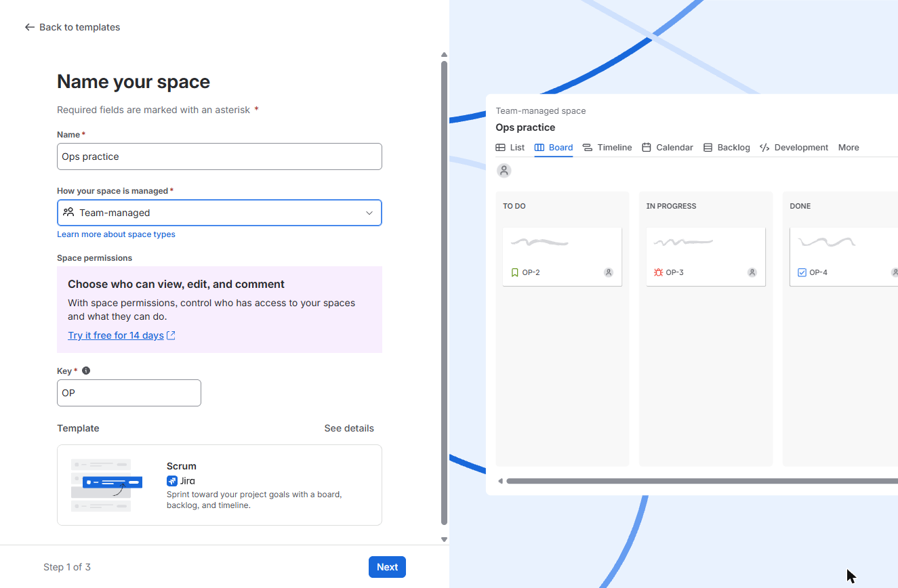Click the user avatar below preview tabs
Screen dimensions: 898x588
point(504,171)
